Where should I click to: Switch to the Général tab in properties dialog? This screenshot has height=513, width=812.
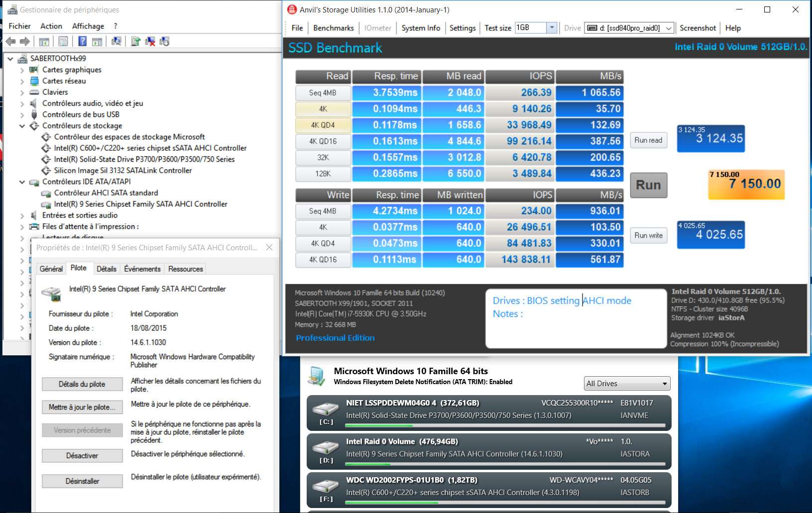(x=51, y=269)
